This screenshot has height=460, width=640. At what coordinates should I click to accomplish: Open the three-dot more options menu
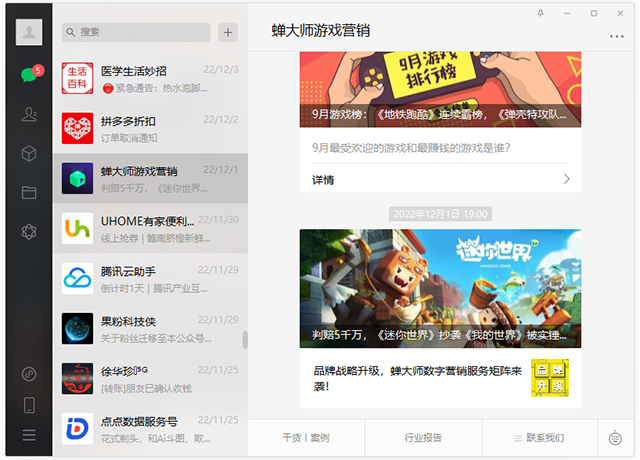616,36
